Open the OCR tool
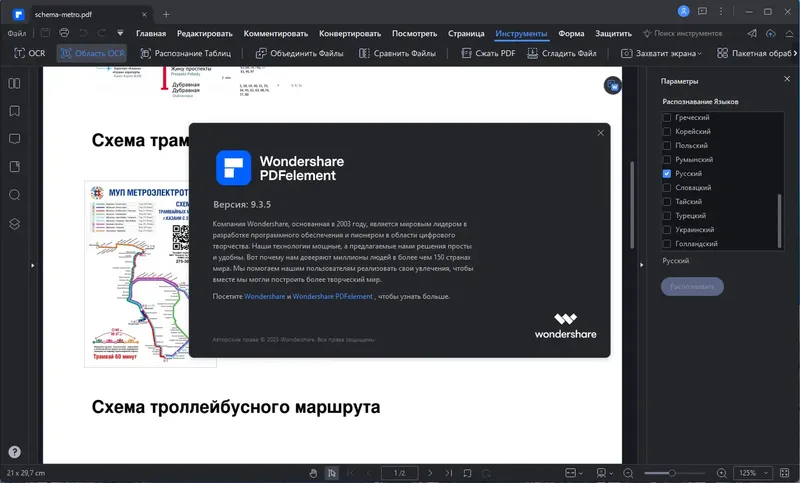800x483 pixels. click(x=30, y=53)
